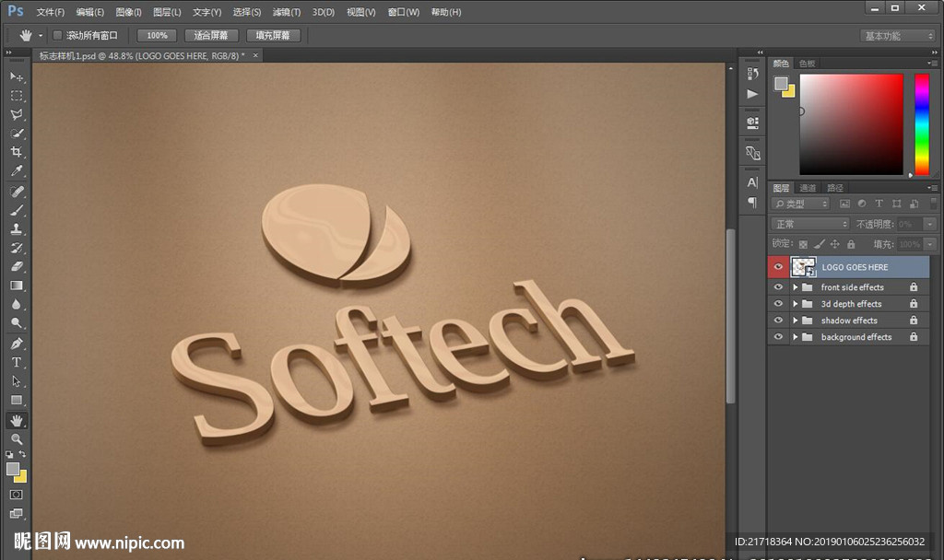The width and height of the screenshot is (944, 560).
Task: Hide the shadow effects group
Action: tap(778, 320)
